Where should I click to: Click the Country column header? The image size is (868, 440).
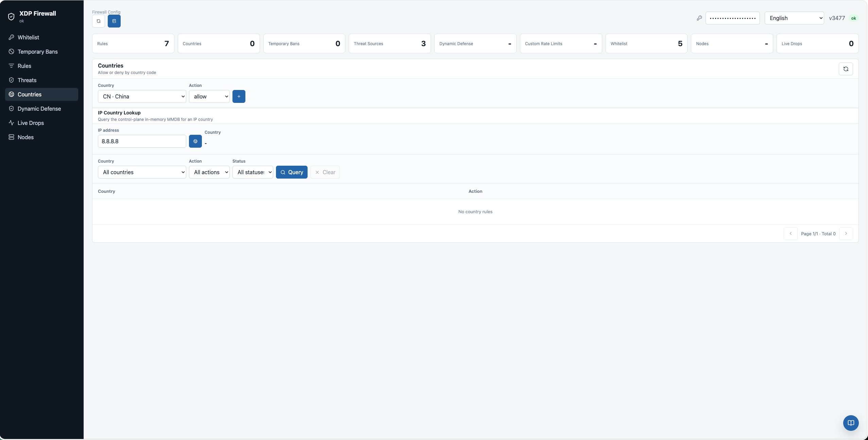106,191
